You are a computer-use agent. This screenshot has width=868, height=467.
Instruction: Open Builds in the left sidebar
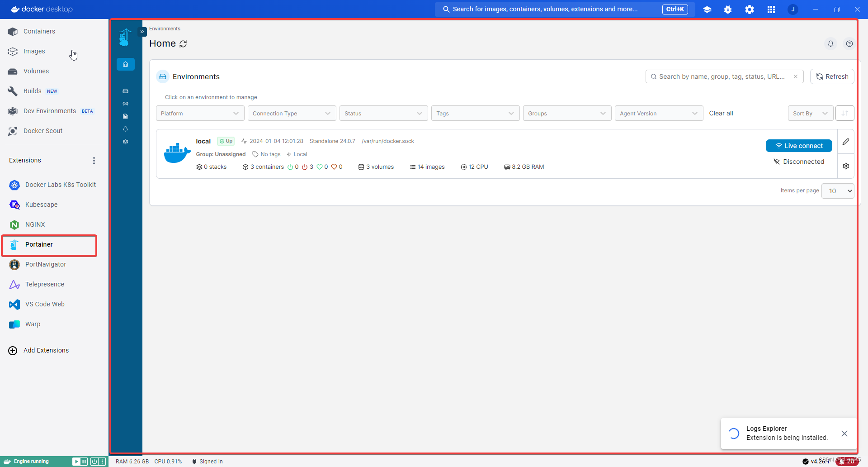coord(54,91)
